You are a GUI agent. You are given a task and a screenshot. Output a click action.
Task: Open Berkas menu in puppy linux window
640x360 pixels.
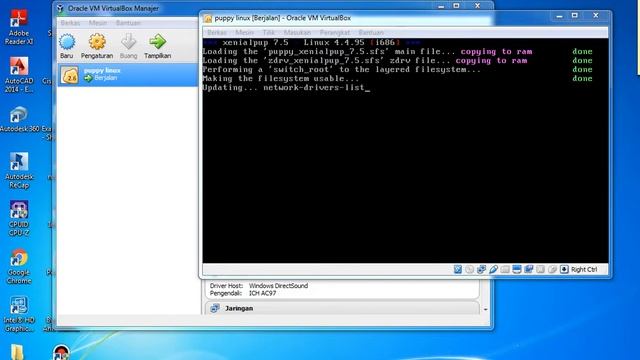[217, 32]
